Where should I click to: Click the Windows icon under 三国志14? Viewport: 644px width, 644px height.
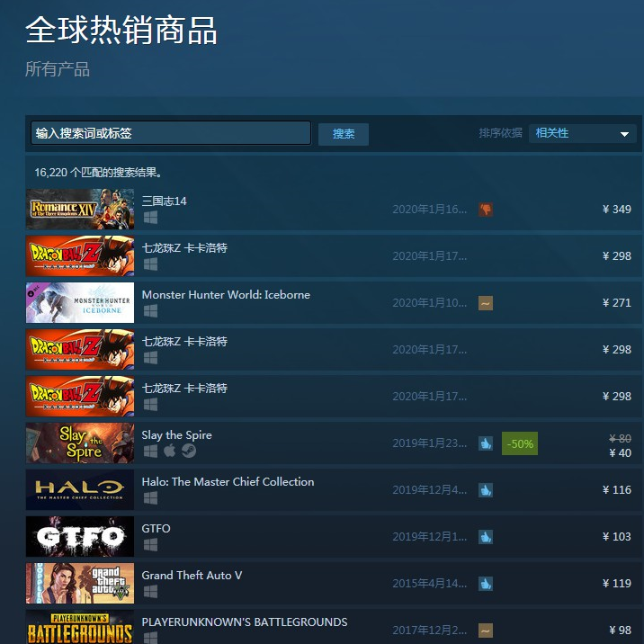point(150,218)
